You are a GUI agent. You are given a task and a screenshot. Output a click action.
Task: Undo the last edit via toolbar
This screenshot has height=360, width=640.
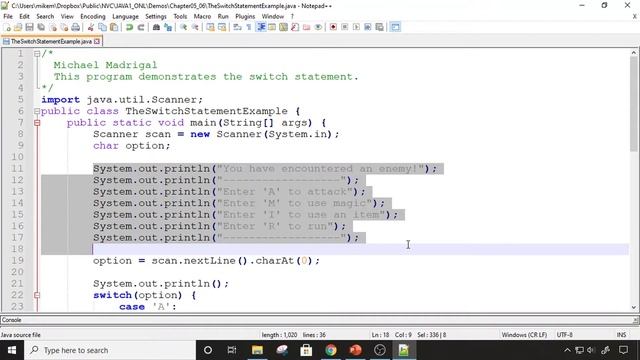[x=129, y=27]
